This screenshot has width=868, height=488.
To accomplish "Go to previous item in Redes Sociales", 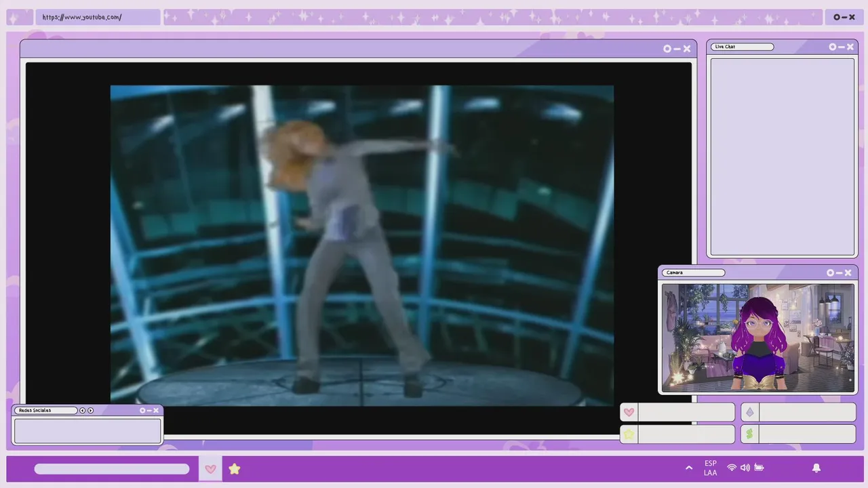I will (x=82, y=411).
